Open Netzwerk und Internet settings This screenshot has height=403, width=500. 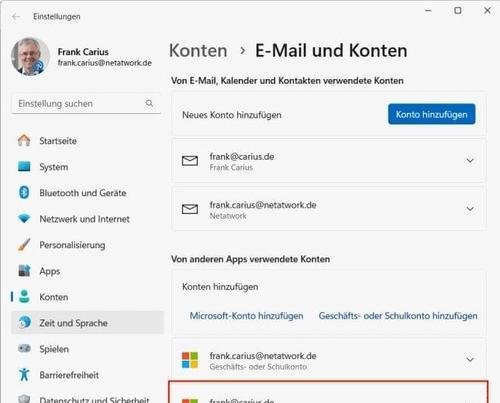[87, 219]
